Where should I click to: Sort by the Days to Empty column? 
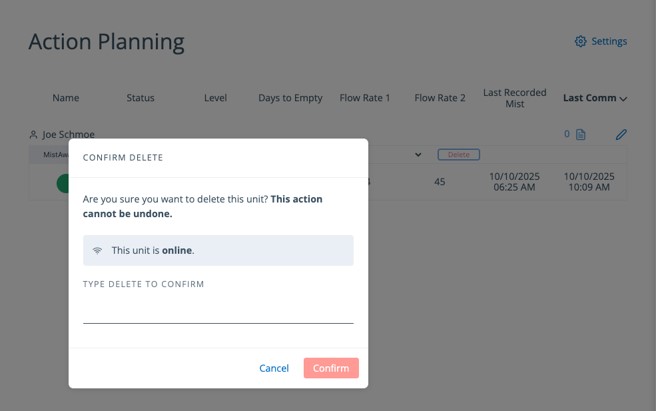[290, 98]
